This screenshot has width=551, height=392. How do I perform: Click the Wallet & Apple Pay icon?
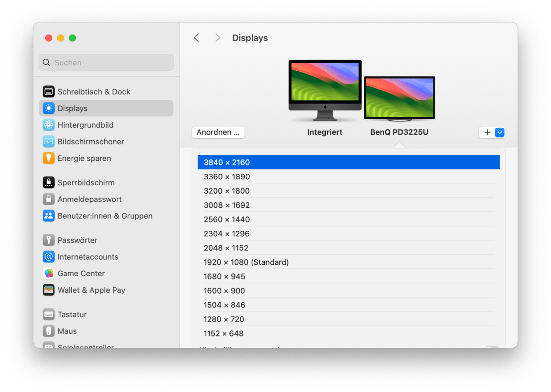[49, 290]
